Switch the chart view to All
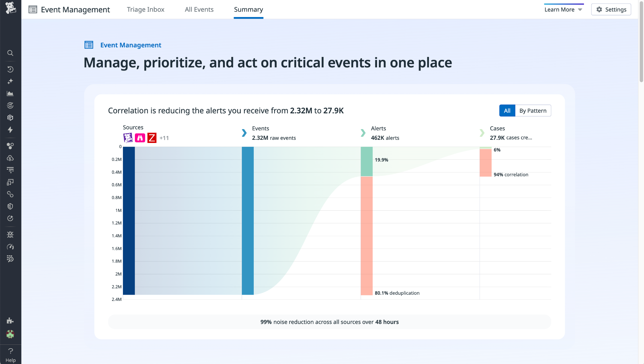This screenshot has height=364, width=644. [x=507, y=111]
